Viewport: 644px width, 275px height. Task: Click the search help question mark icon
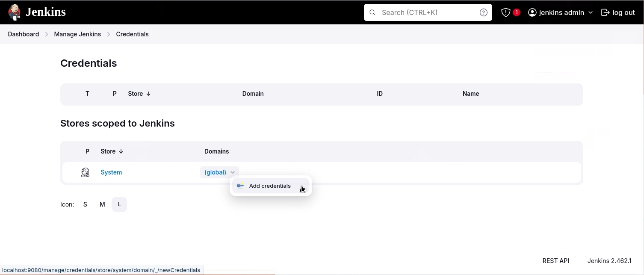(483, 12)
